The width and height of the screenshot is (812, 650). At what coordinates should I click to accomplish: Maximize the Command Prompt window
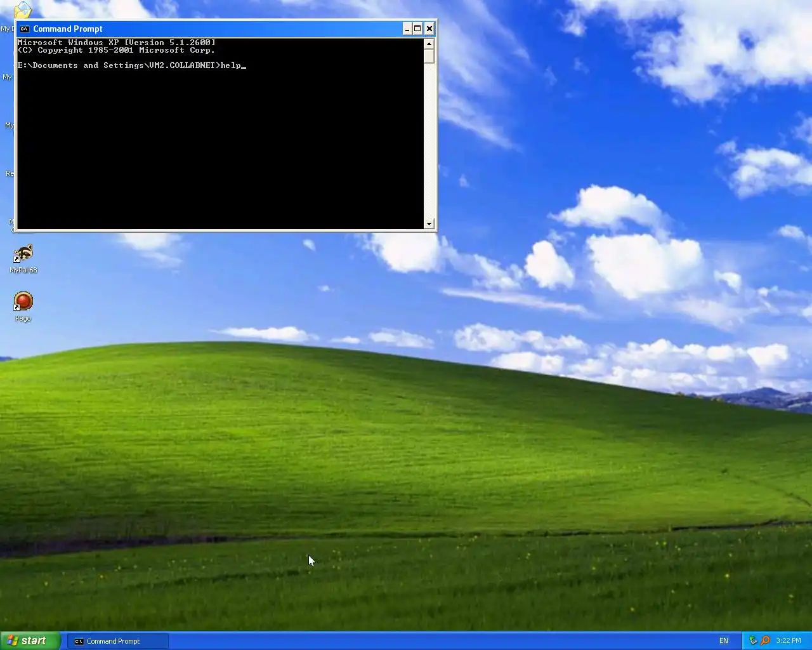[x=417, y=29]
